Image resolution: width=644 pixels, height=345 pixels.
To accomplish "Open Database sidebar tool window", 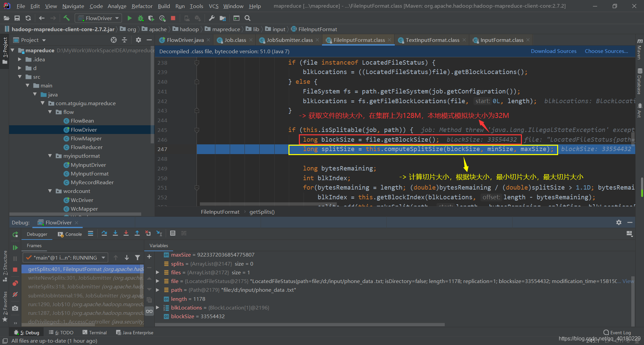I will coord(640,81).
